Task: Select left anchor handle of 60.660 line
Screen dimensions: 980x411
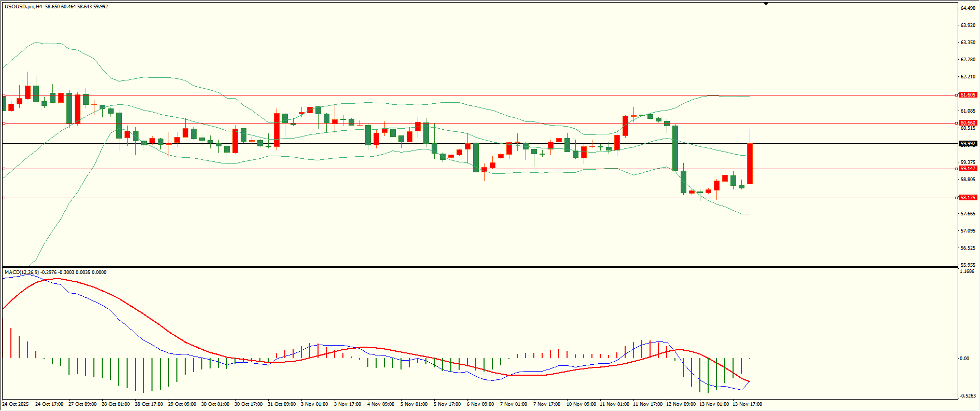Action: pos(4,123)
